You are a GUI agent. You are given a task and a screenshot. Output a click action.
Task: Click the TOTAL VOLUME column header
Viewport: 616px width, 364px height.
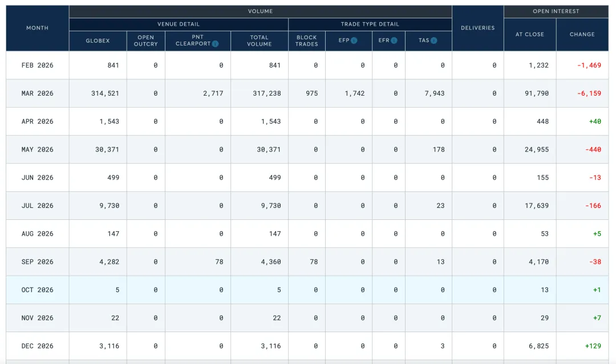(x=260, y=41)
